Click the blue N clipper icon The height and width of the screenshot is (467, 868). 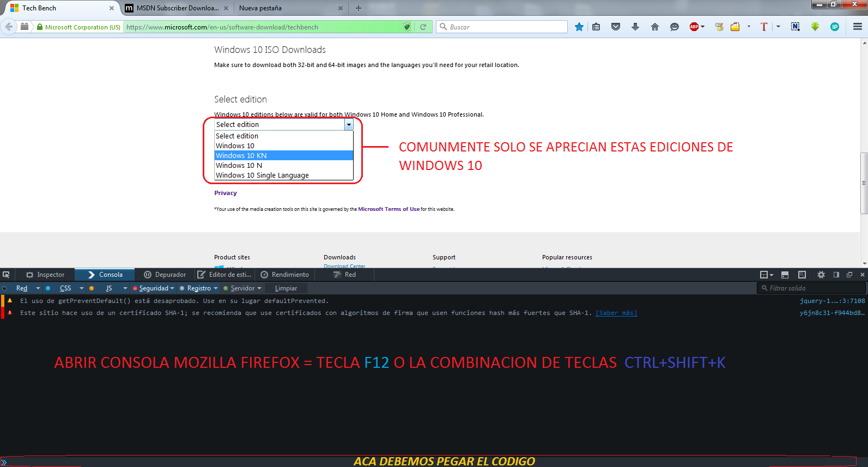point(796,27)
